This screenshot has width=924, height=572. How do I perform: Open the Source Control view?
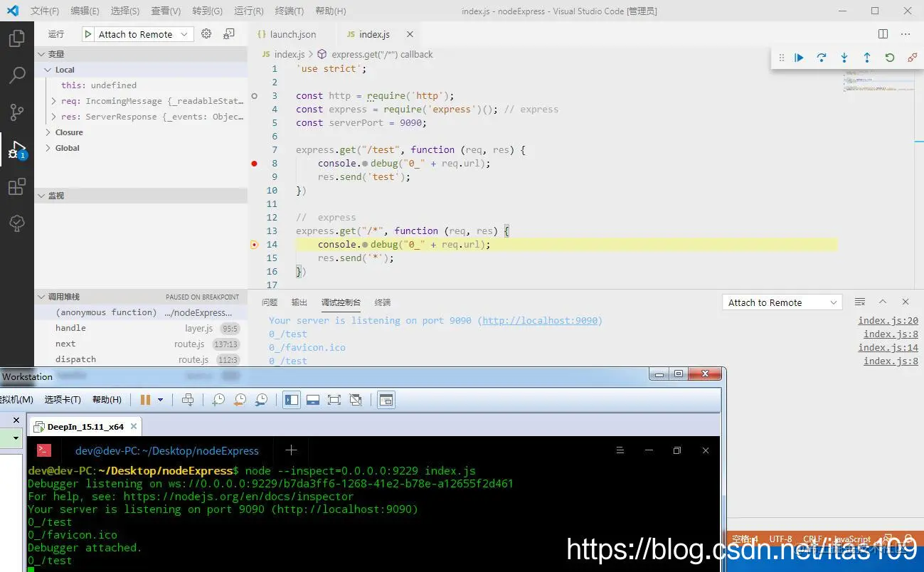[17, 112]
